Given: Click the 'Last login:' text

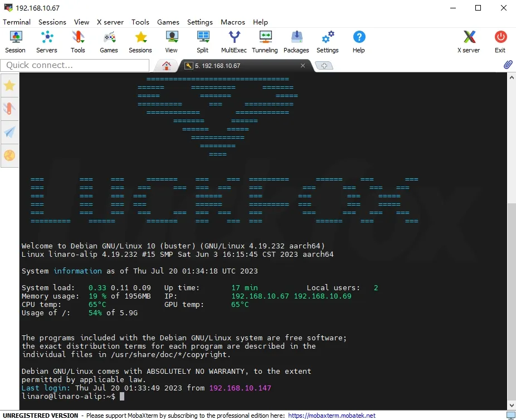Looking at the screenshot, I should pyautogui.click(x=46, y=388).
